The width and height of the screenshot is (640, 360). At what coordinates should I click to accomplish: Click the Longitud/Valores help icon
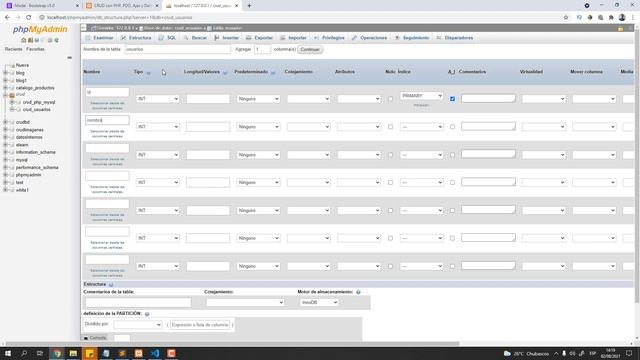[x=225, y=73]
